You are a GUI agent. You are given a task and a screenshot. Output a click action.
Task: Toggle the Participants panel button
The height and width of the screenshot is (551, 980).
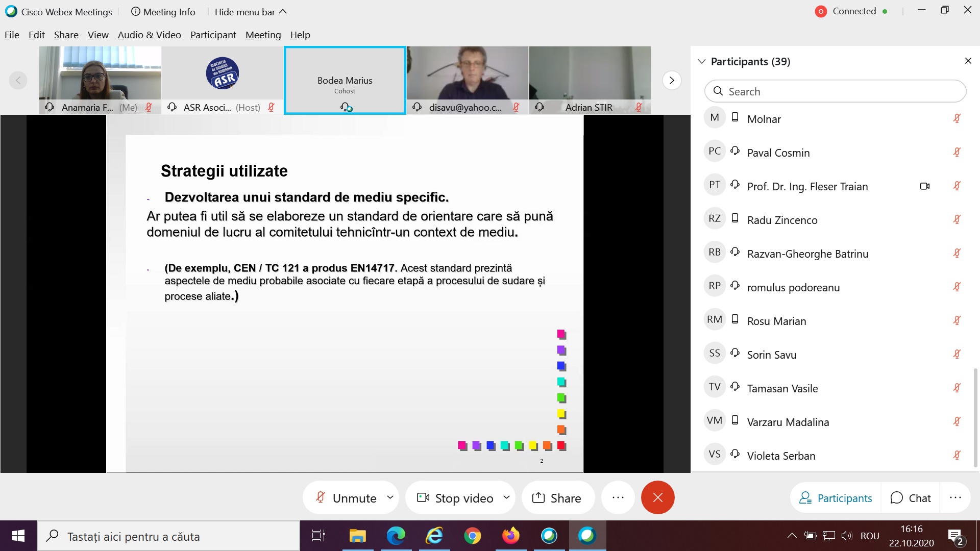(836, 498)
